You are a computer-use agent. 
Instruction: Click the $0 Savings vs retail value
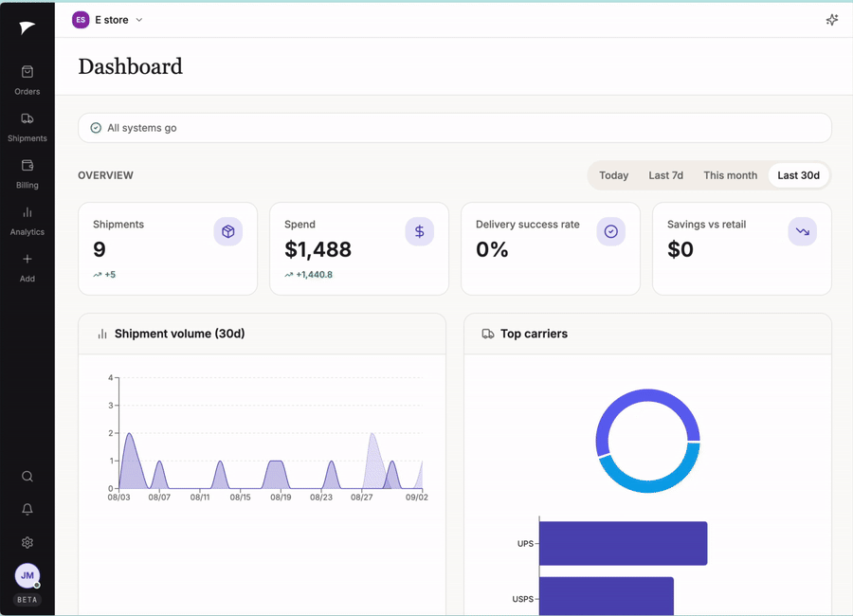pos(680,249)
